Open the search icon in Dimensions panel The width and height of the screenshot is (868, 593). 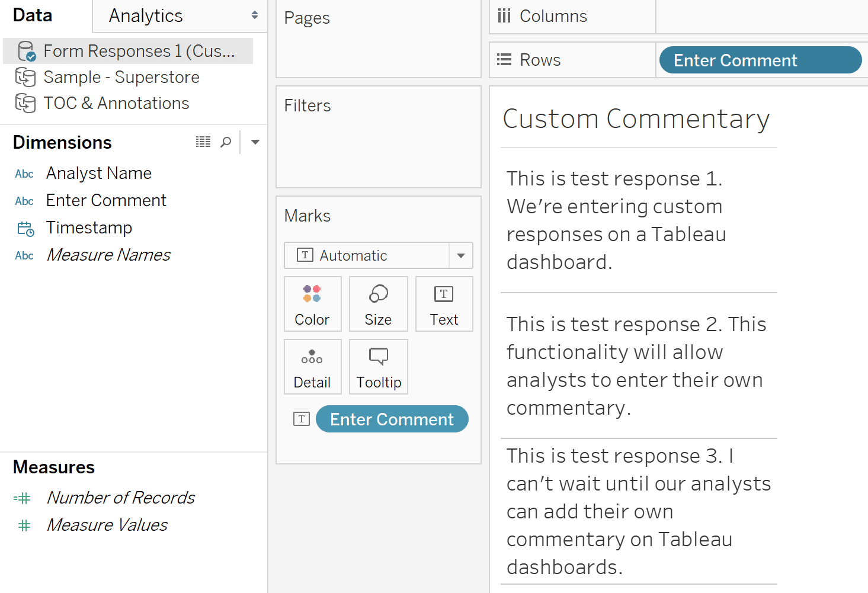226,142
